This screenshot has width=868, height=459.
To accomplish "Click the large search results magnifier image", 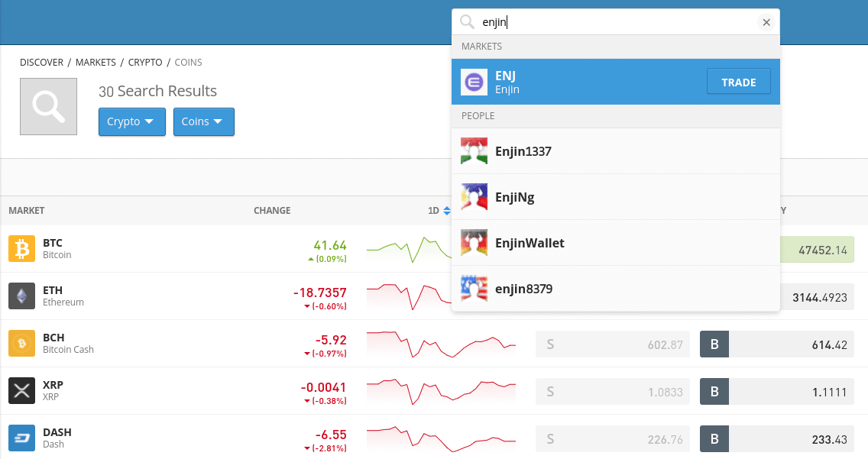I will tap(49, 106).
